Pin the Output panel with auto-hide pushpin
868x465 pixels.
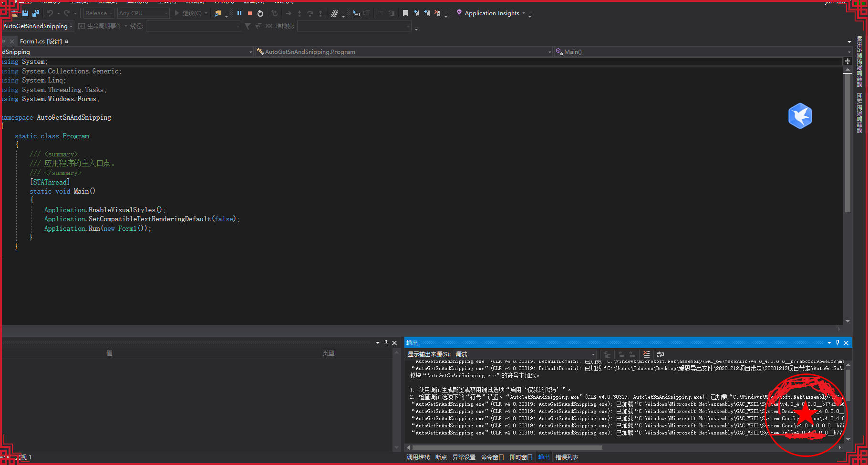click(837, 343)
